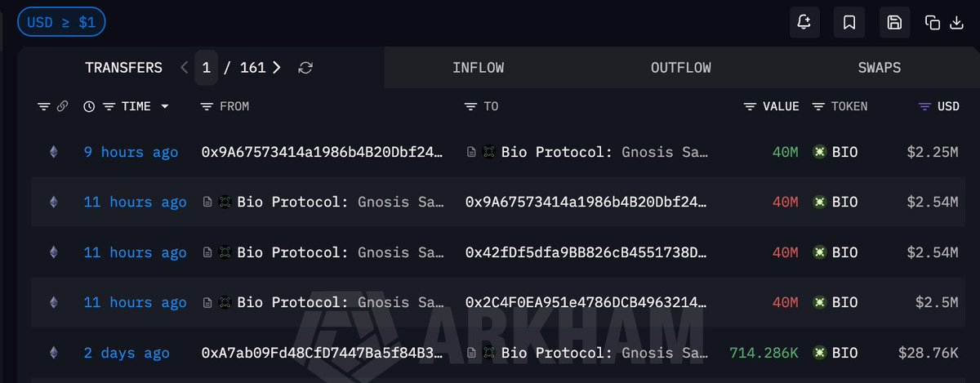Refresh the transfers list
The image size is (980, 383).
point(305,68)
